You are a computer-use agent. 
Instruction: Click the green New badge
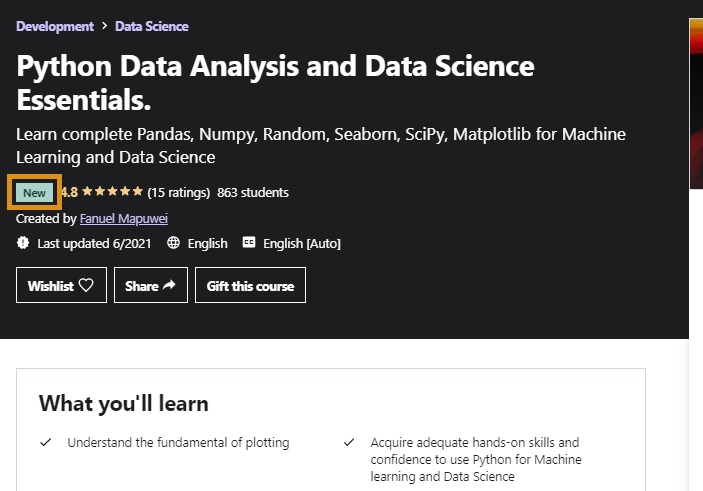point(35,192)
